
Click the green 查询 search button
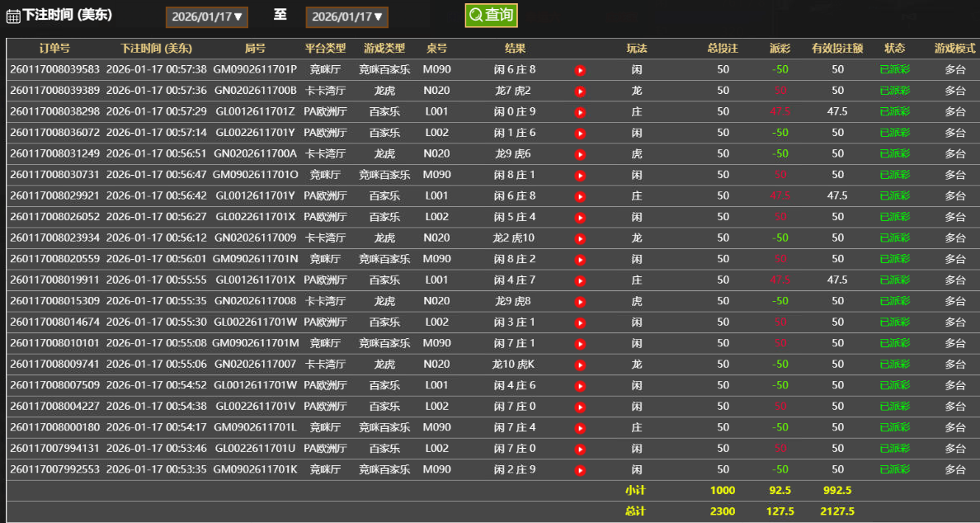[491, 15]
